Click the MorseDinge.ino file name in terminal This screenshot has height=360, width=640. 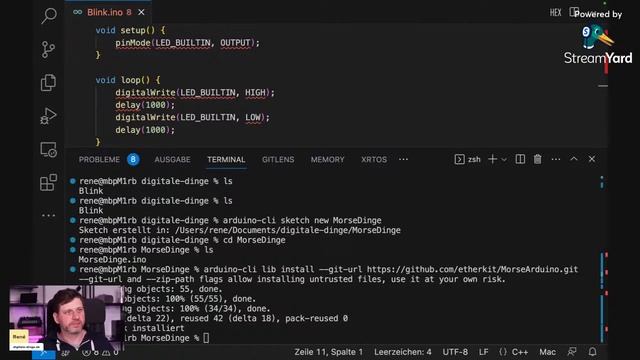pos(112,260)
